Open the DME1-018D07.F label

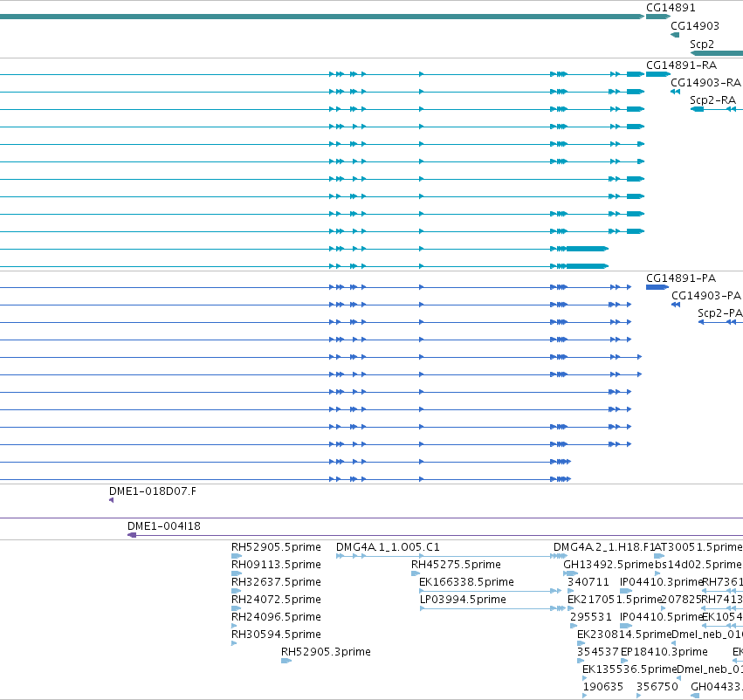[153, 491]
